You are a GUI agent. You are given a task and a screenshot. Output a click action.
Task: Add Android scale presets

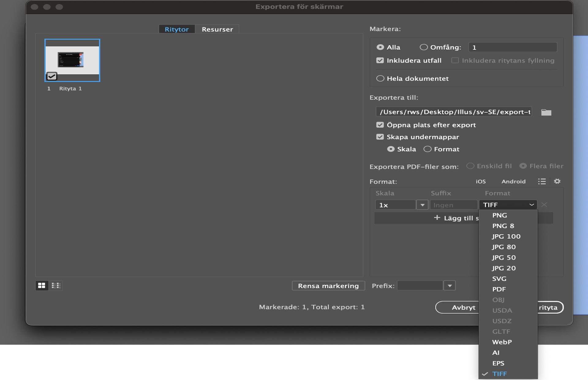click(x=513, y=181)
